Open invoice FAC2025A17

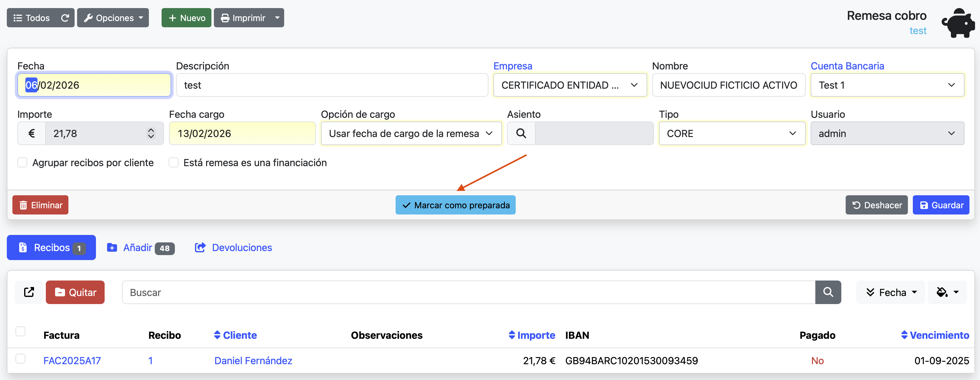click(72, 360)
